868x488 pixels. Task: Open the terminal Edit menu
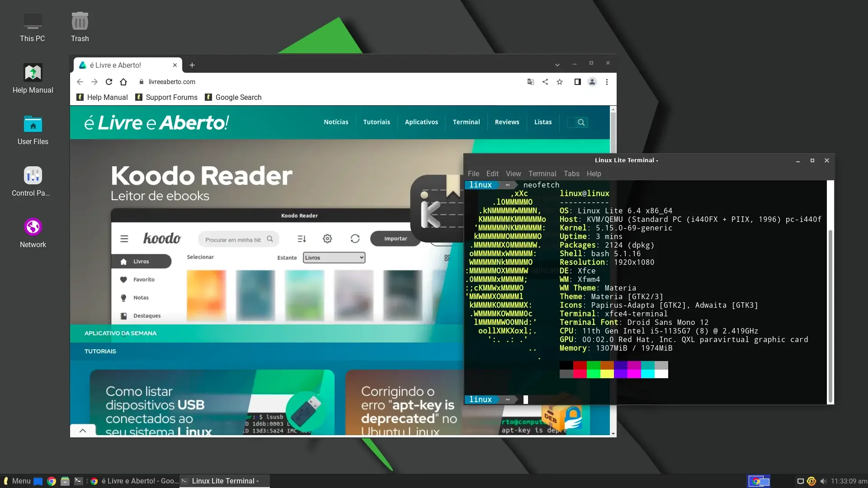click(492, 174)
